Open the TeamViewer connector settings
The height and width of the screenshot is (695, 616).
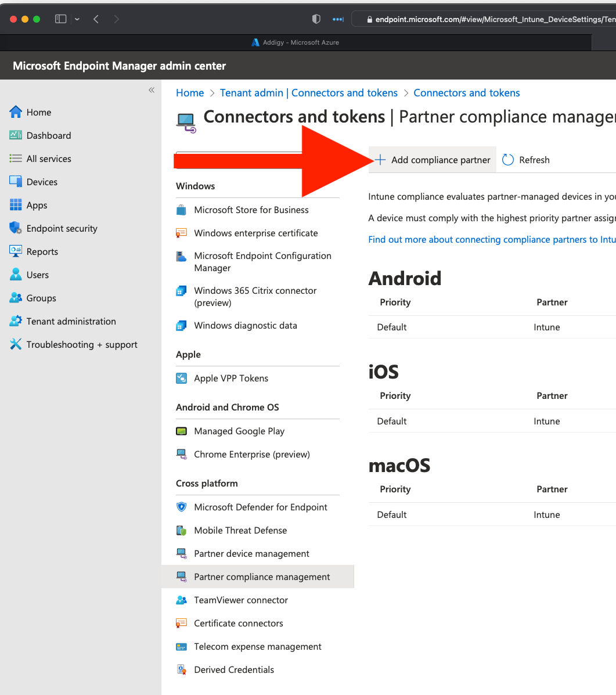coord(241,600)
